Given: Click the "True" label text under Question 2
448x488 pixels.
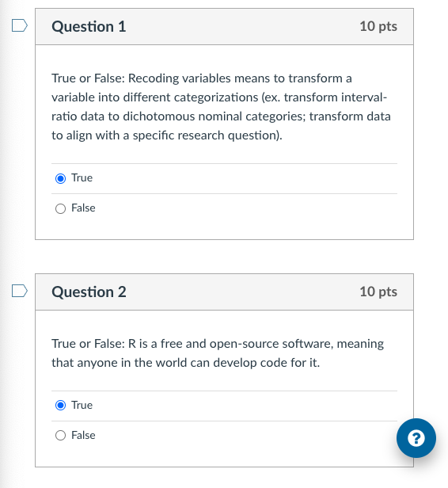Looking at the screenshot, I should coord(82,406).
